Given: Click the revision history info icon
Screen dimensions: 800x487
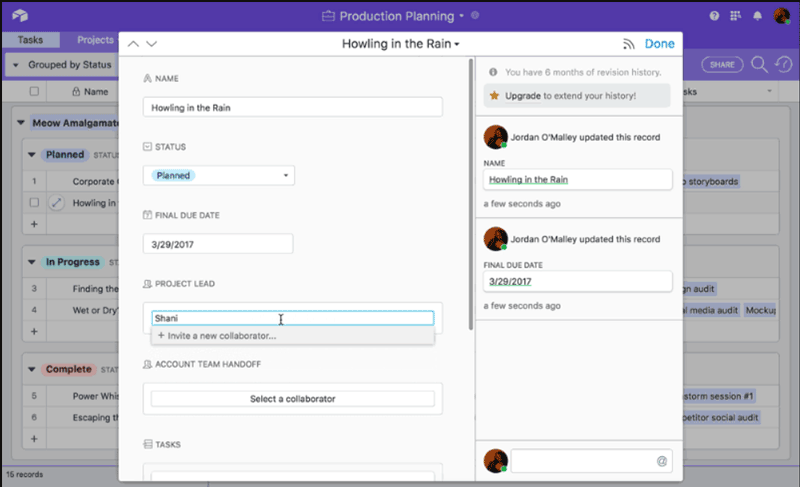Looking at the screenshot, I should point(493,72).
